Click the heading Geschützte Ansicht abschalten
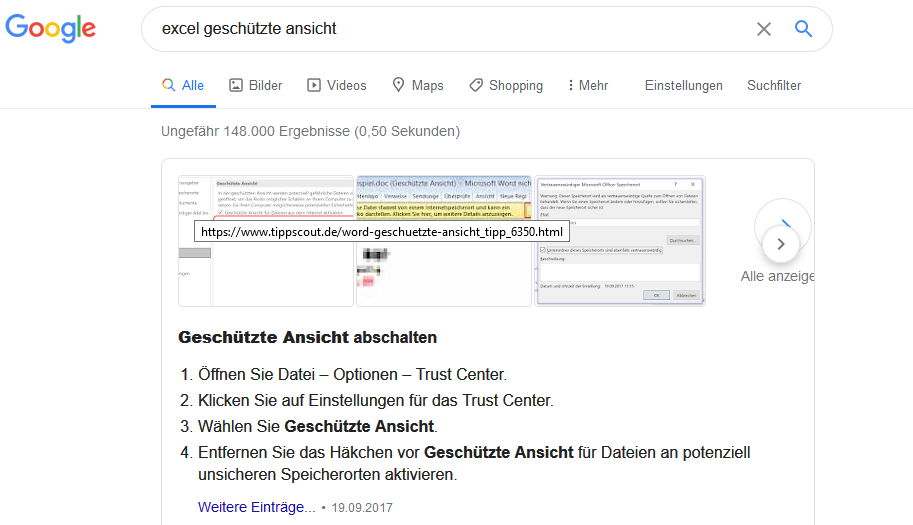This screenshot has height=525, width=913. tap(307, 338)
